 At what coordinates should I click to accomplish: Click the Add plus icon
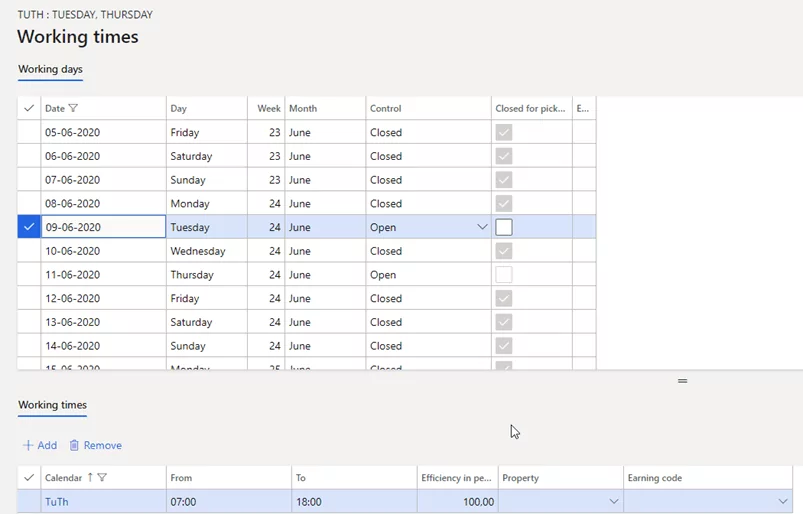[28, 445]
